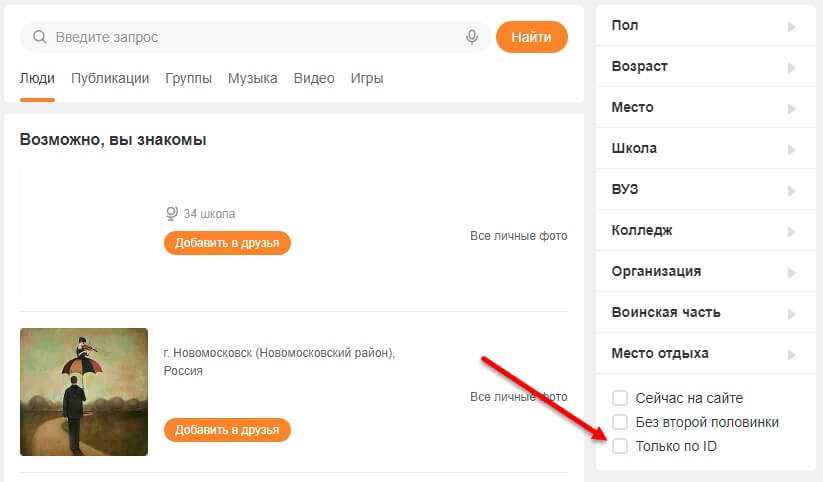Open the Место filter section
The image size is (823, 482).
tap(791, 108)
